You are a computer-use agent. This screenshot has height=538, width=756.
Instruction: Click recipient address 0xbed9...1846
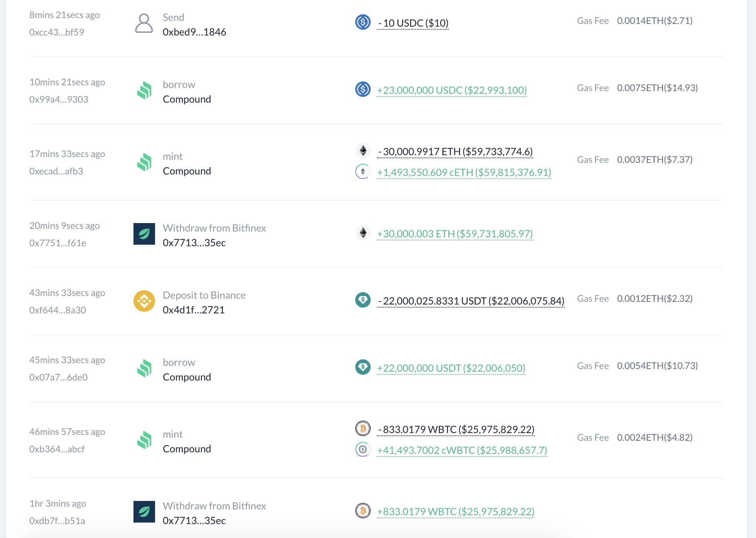point(194,32)
